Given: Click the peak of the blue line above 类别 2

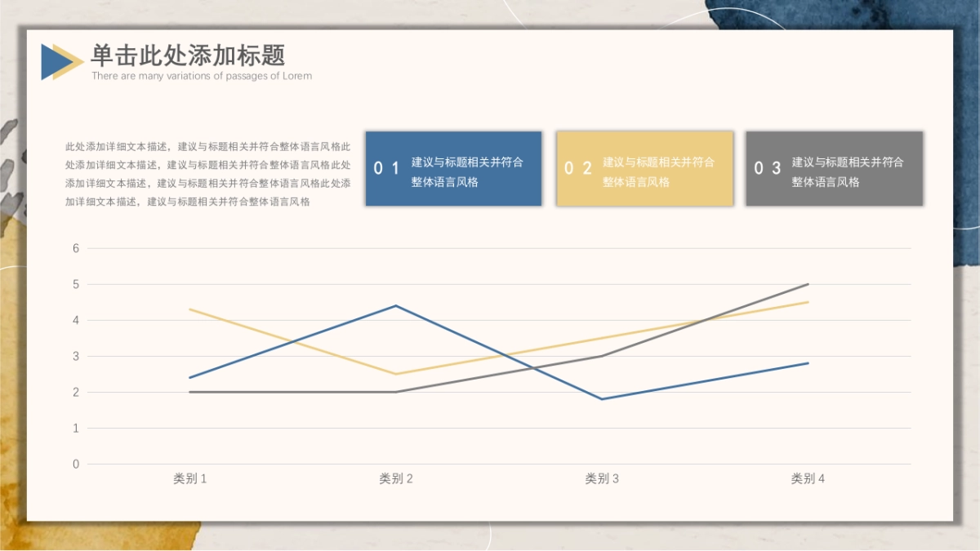Looking at the screenshot, I should tap(394, 305).
